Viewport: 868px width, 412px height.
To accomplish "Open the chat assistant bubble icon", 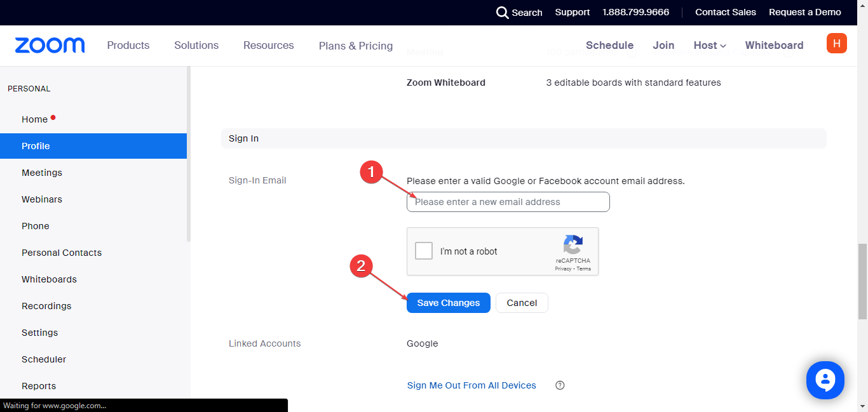I will [825, 380].
